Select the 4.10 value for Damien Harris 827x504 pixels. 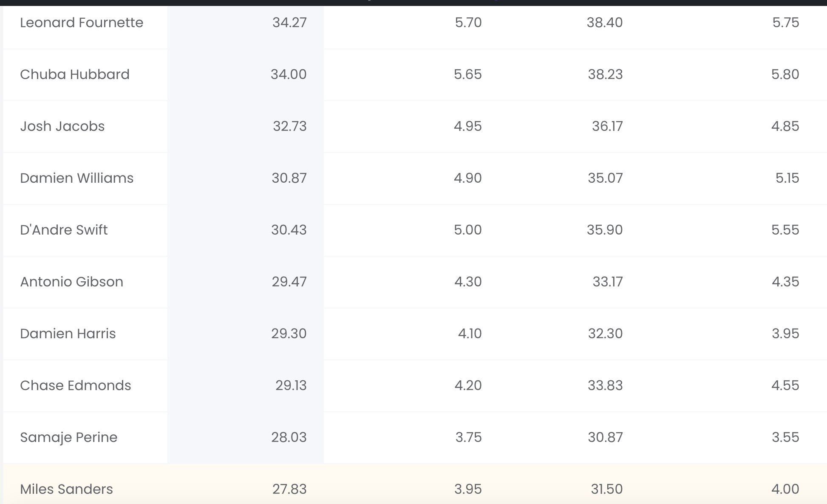click(x=470, y=334)
